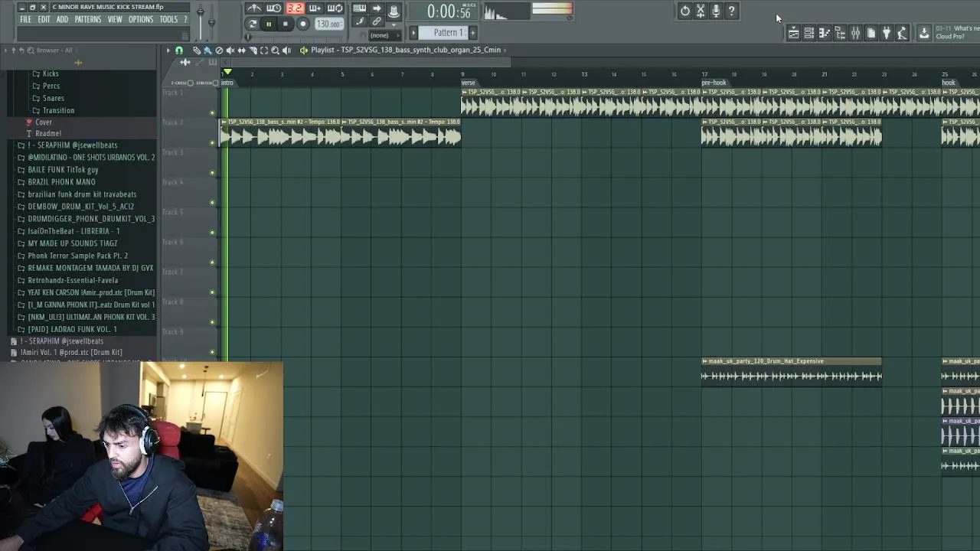The height and width of the screenshot is (551, 980).
Task: Open the VIEW menu
Action: (115, 20)
